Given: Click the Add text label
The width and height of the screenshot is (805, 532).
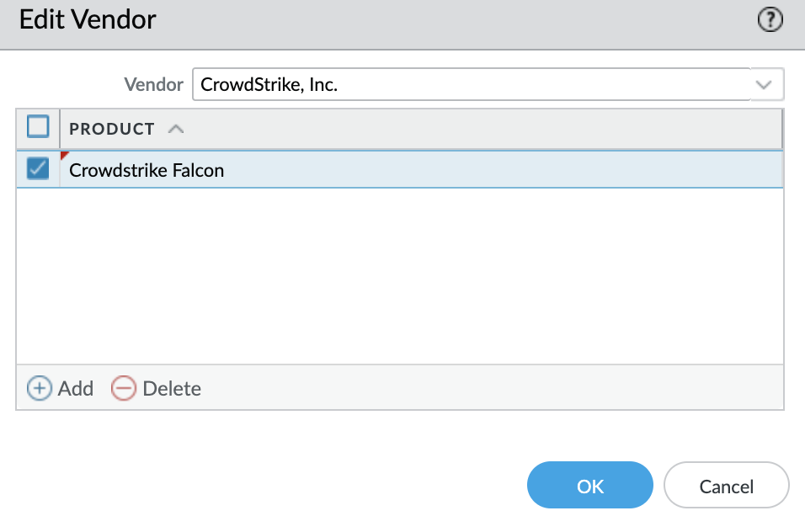Looking at the screenshot, I should pos(76,388).
